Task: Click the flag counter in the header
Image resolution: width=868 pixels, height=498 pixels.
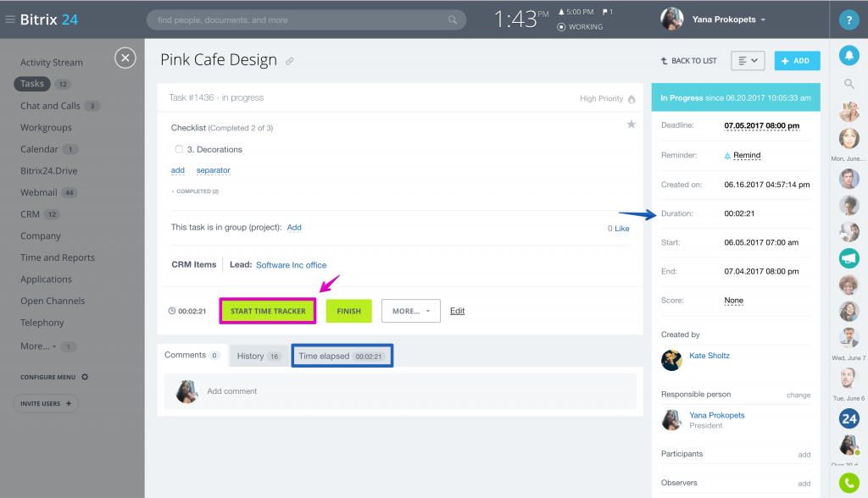Action: pos(608,12)
